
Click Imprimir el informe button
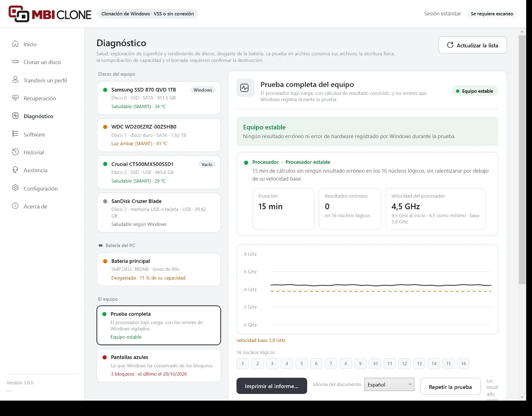[x=272, y=386]
